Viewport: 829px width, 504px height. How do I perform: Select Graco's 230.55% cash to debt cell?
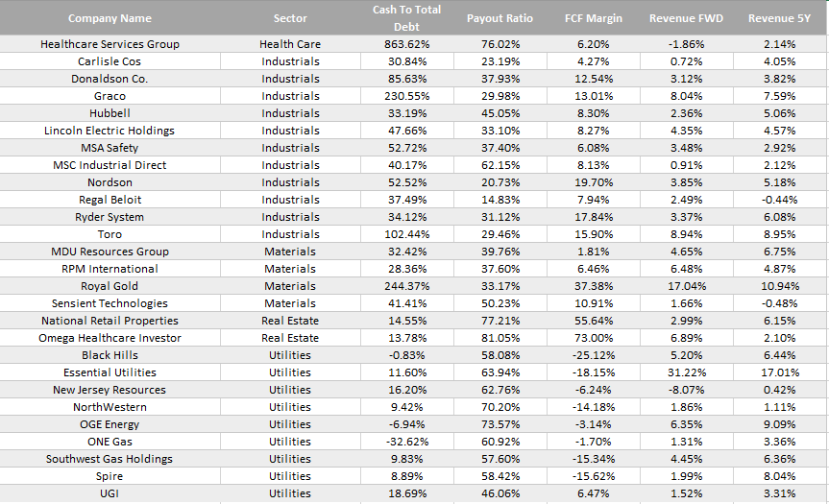tap(406, 96)
